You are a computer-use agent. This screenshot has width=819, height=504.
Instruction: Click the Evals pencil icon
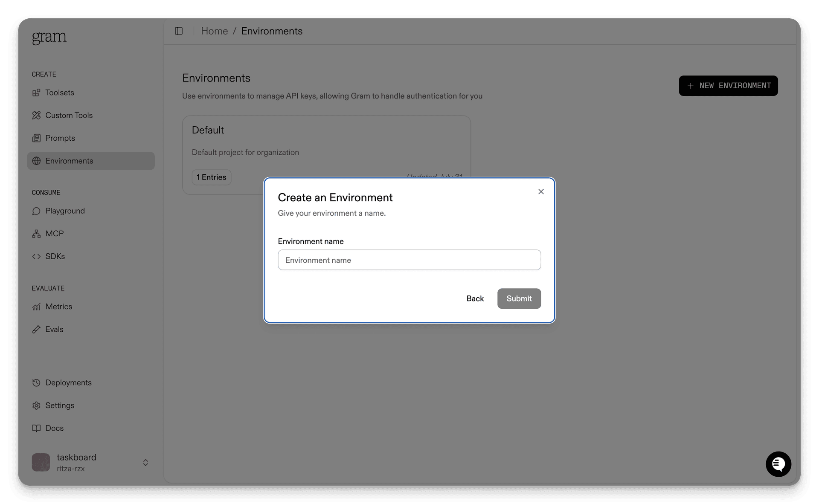(x=37, y=329)
